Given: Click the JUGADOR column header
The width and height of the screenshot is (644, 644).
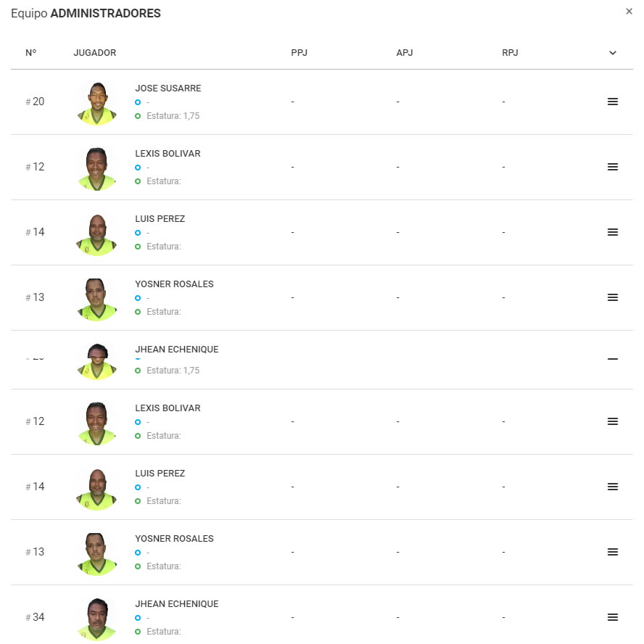Looking at the screenshot, I should point(95,52).
